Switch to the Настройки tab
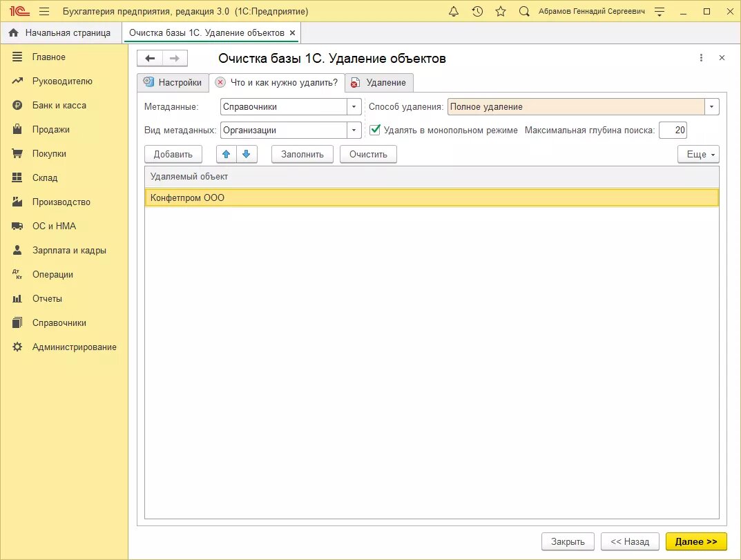This screenshot has height=560, width=741. coord(173,83)
